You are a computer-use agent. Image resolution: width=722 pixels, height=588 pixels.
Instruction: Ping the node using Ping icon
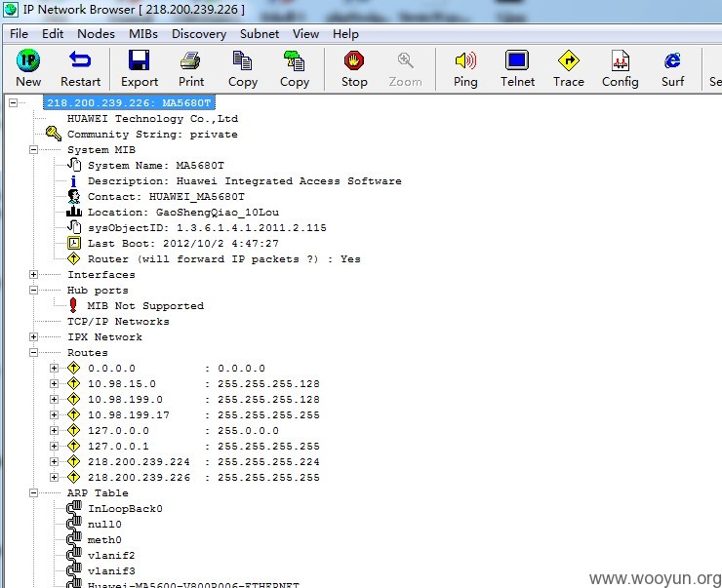465,60
